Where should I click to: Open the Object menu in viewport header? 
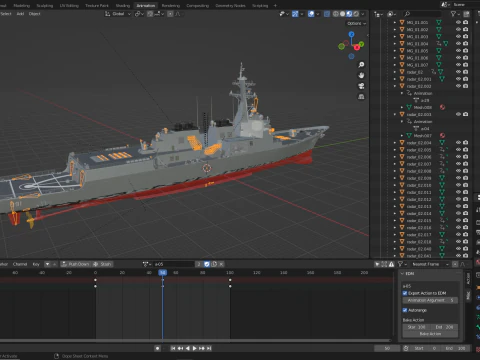pyautogui.click(x=34, y=14)
